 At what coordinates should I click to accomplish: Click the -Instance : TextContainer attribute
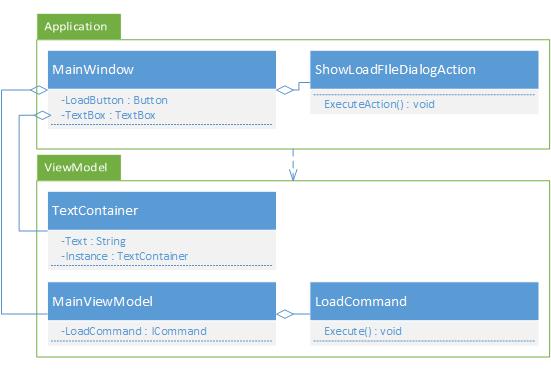pos(124,256)
